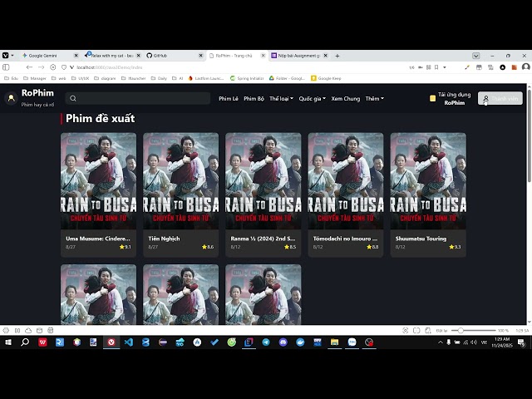The height and width of the screenshot is (399, 532).
Task: Open Windows search in the taskbar
Action: pos(25,342)
